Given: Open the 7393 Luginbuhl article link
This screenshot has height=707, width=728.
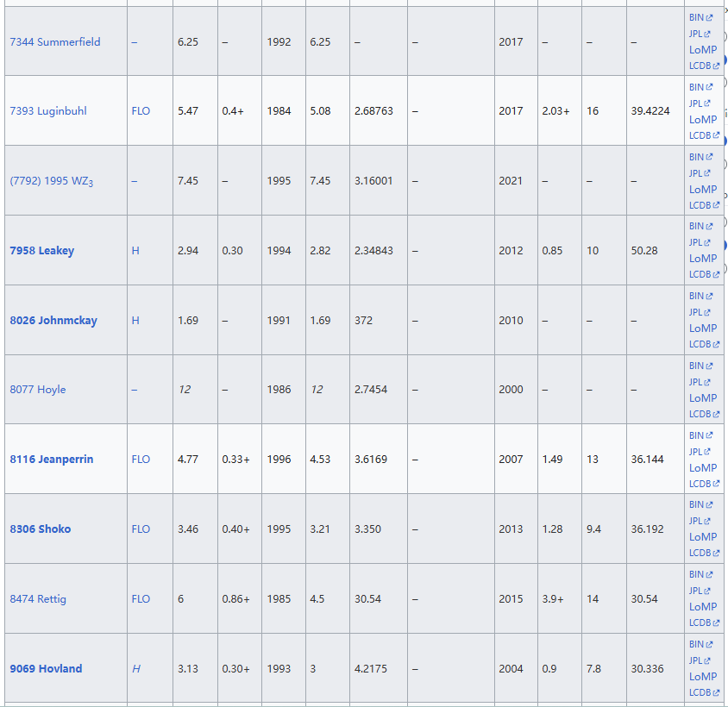Looking at the screenshot, I should [x=48, y=111].
